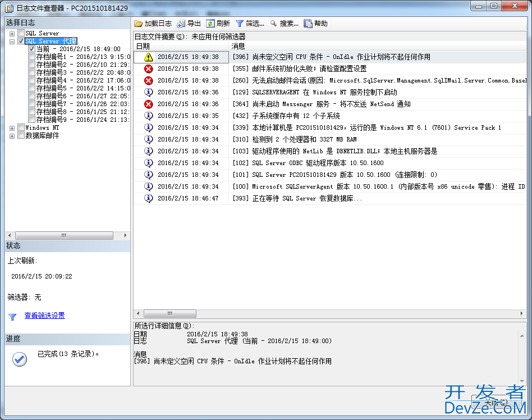Click the info icon on message [310] row
Viewport: 532px width, 420px height.
tap(148, 140)
